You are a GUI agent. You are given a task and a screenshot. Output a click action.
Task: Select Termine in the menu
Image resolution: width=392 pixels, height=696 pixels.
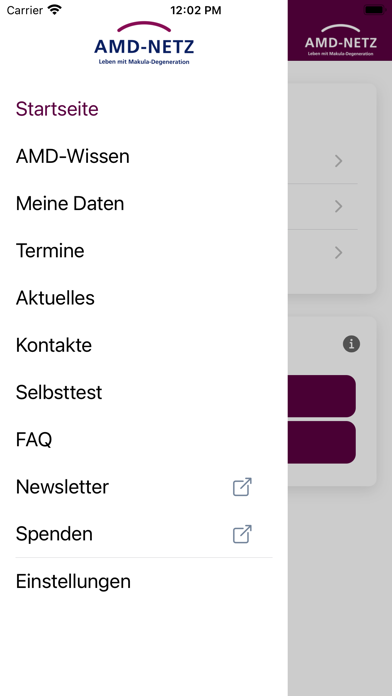(50, 251)
